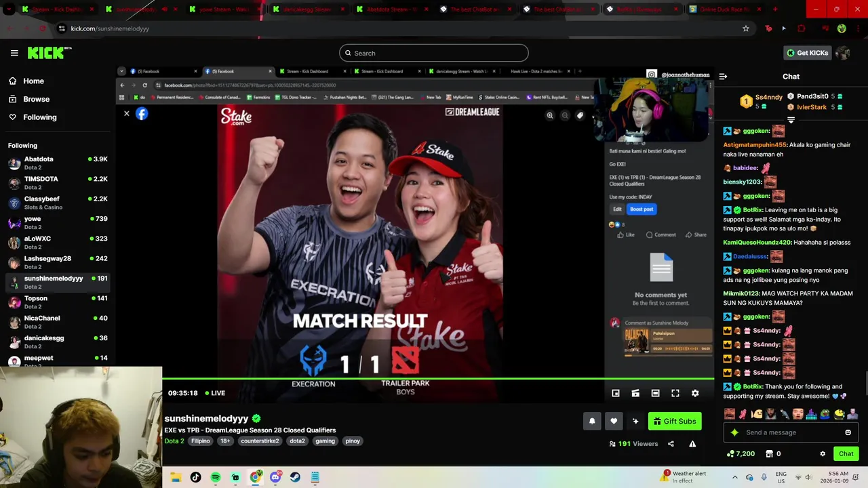Open Spotify from the taskbar
The image size is (868, 488).
point(216,477)
